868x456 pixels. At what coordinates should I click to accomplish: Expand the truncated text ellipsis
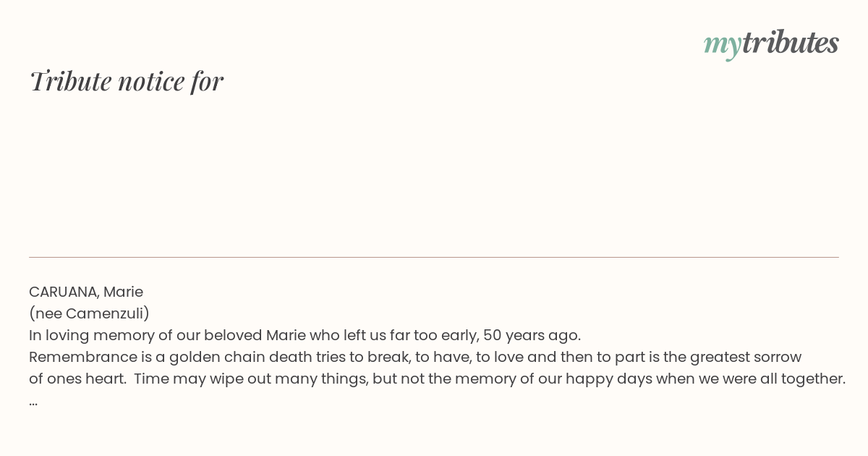pyautogui.click(x=33, y=402)
